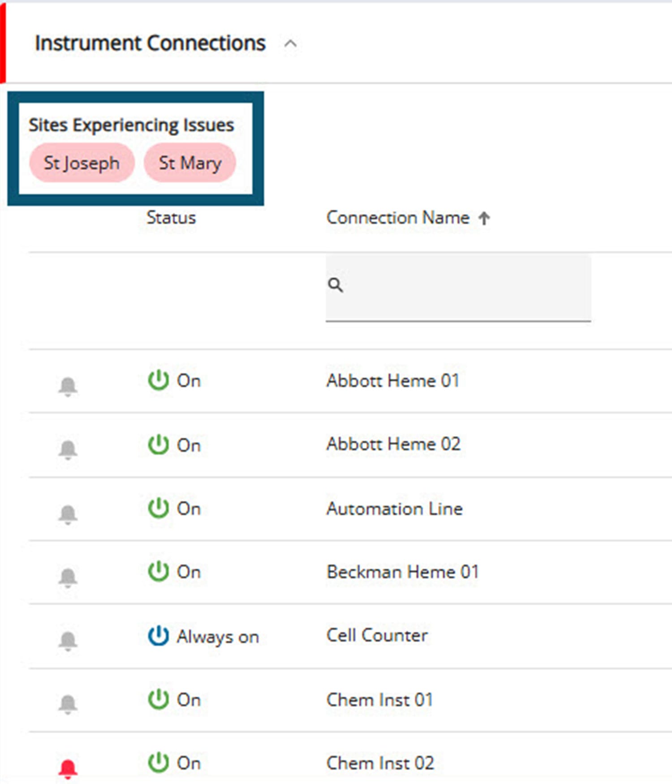Click the bell icon beside Chem Inst 01
Viewport: 672px width, 784px height.
point(68,704)
